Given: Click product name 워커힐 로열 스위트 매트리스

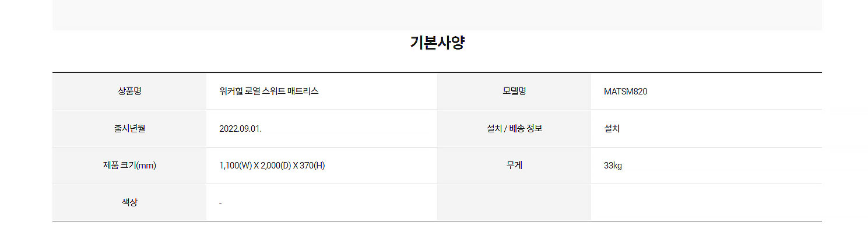Looking at the screenshot, I should [269, 92].
